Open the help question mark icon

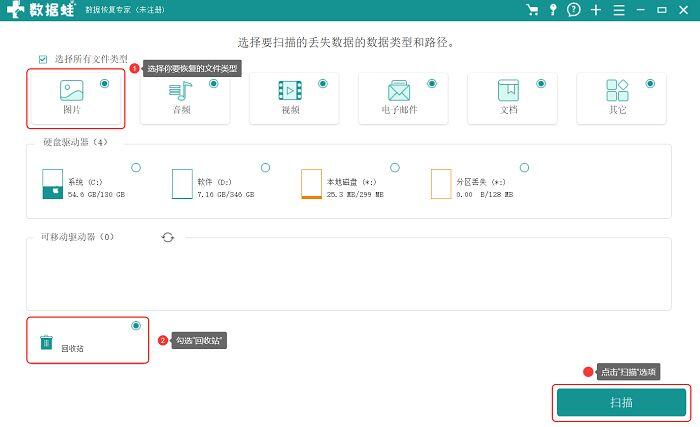(574, 10)
